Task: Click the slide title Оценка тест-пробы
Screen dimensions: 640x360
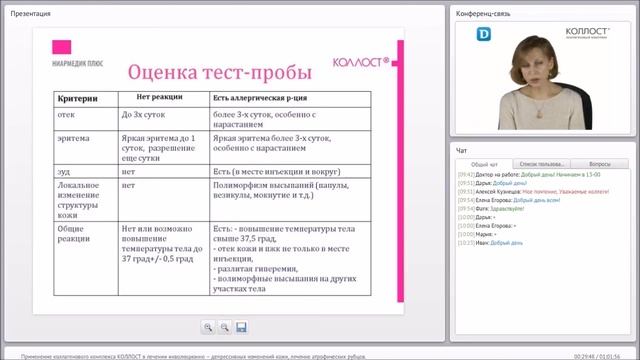Action: point(220,72)
